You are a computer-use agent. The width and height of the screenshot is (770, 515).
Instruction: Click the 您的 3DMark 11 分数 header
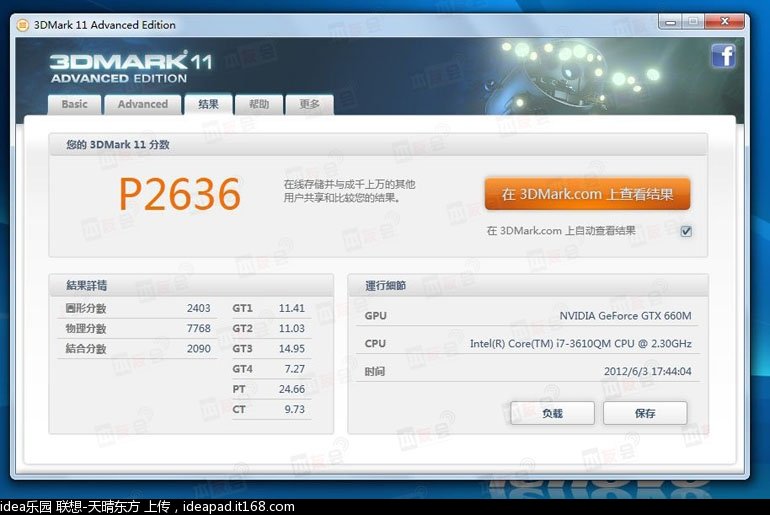coord(118,145)
